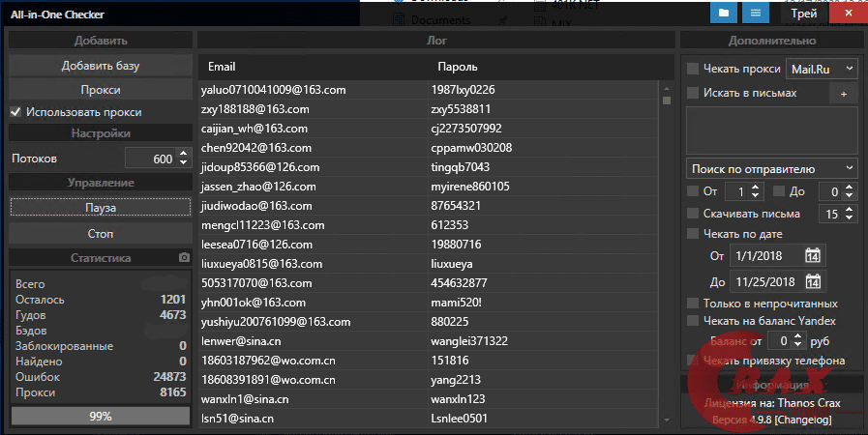
Task: Select row jidoup85366@126.com
Action: coord(428,167)
